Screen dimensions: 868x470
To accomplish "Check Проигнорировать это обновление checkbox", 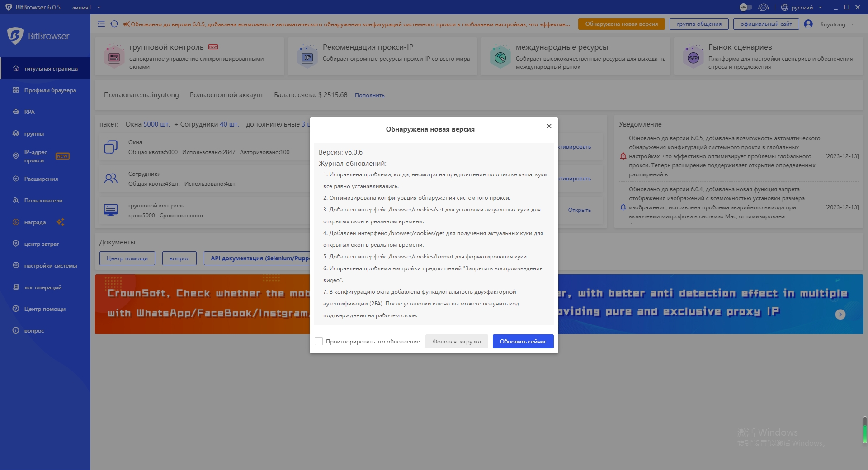I will [x=319, y=341].
